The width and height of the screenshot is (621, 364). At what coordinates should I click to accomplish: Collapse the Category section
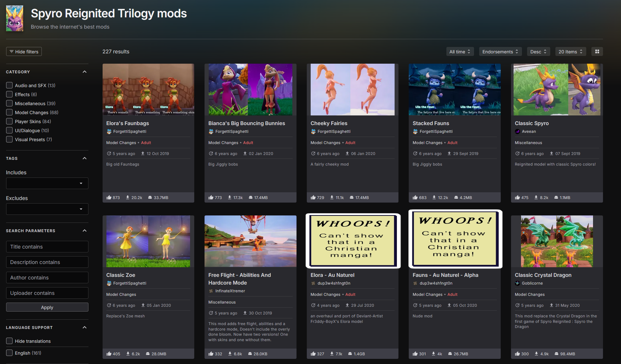point(85,72)
